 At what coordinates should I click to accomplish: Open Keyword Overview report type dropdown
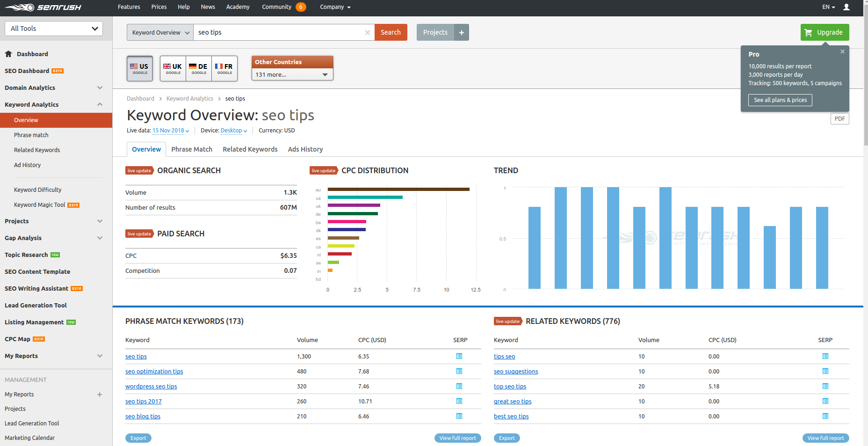click(160, 32)
